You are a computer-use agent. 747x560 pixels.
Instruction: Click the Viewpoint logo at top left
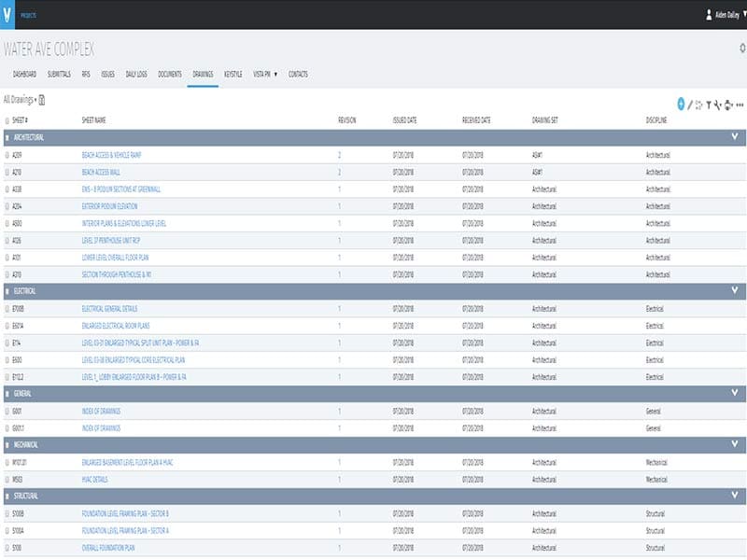point(7,14)
